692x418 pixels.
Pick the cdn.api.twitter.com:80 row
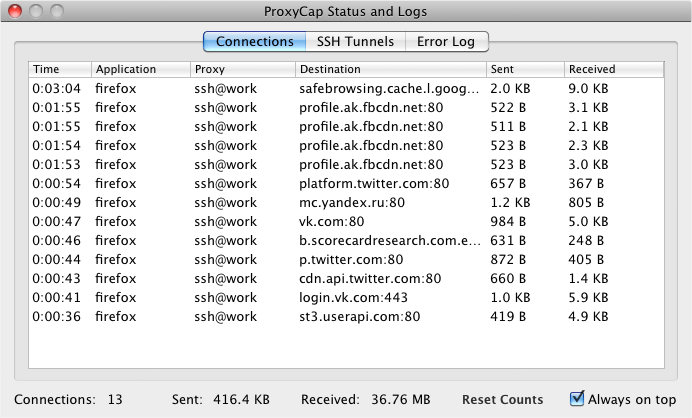click(x=370, y=279)
